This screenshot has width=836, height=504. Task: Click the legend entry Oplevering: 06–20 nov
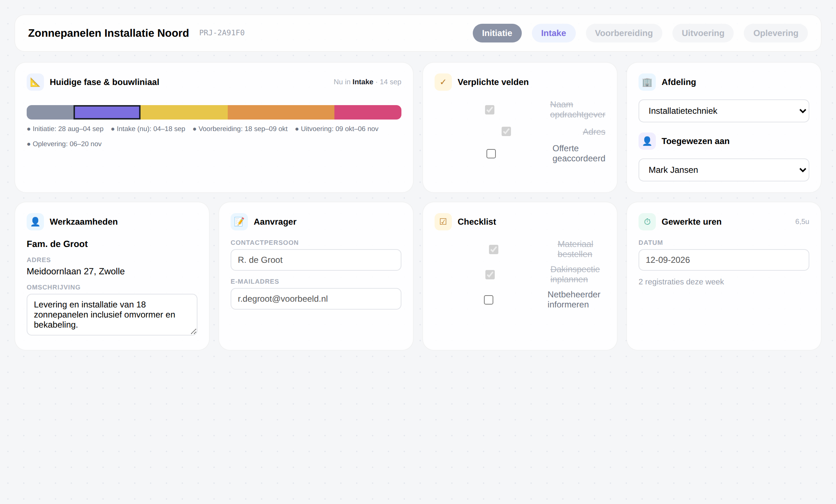click(x=64, y=144)
